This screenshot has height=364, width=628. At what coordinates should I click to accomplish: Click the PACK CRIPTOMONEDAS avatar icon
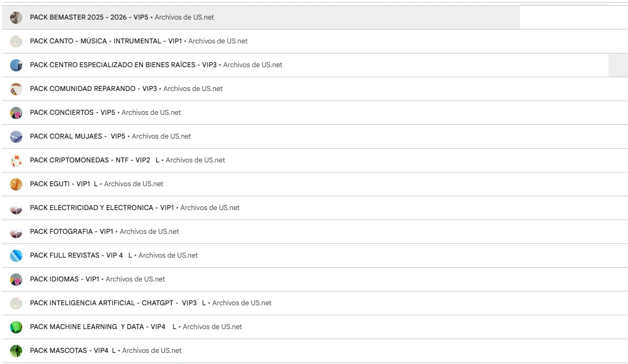(16, 160)
